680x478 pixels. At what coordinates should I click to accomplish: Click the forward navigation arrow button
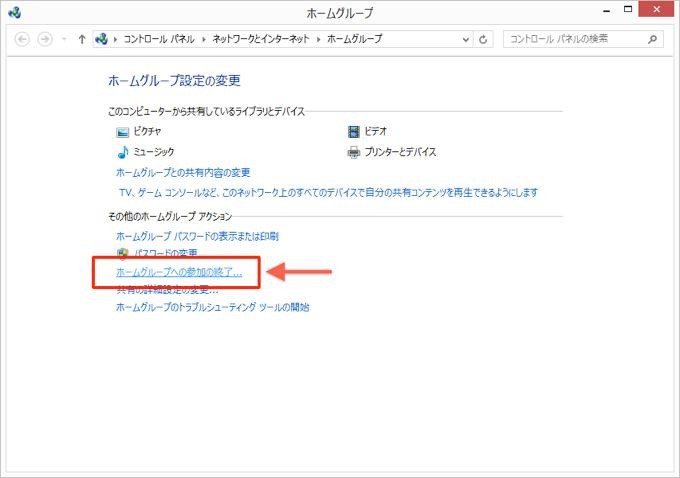pyautogui.click(x=44, y=40)
